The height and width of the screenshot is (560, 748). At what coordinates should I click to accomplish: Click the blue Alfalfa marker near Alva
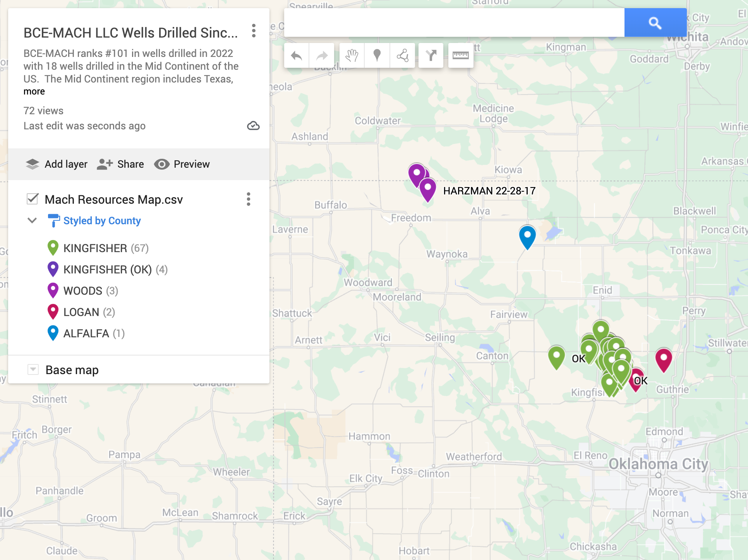tap(527, 237)
